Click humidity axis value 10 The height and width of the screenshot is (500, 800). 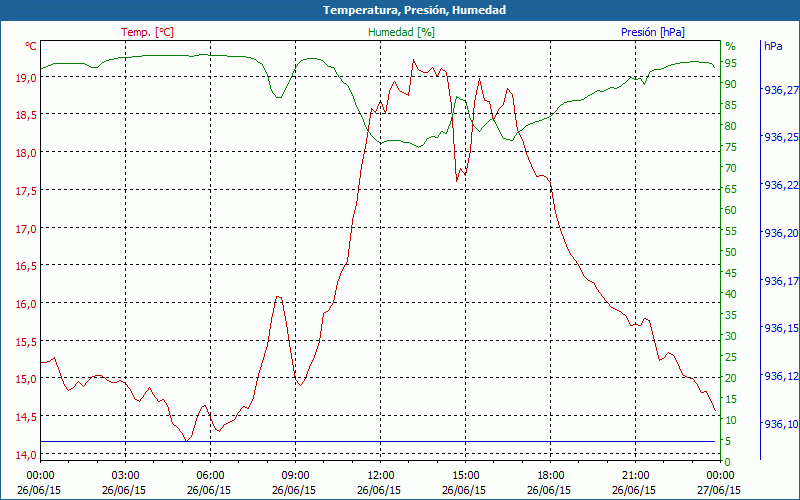tap(731, 420)
